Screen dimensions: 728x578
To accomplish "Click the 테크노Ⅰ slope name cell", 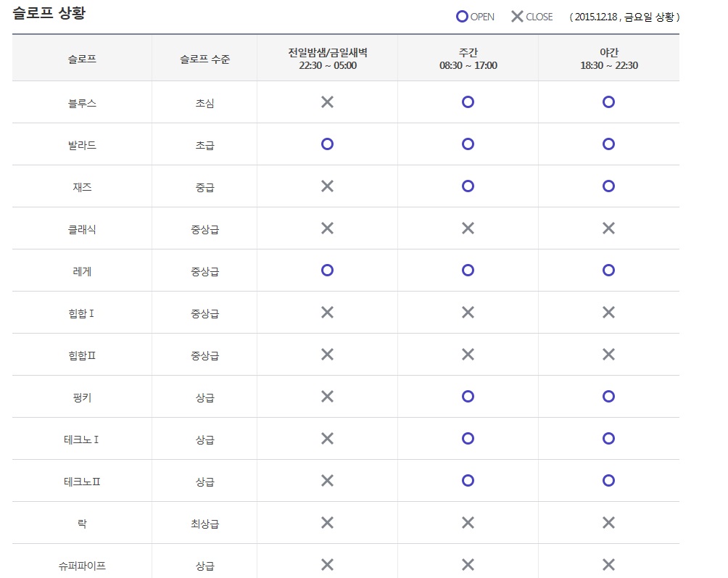I will 82,439.
